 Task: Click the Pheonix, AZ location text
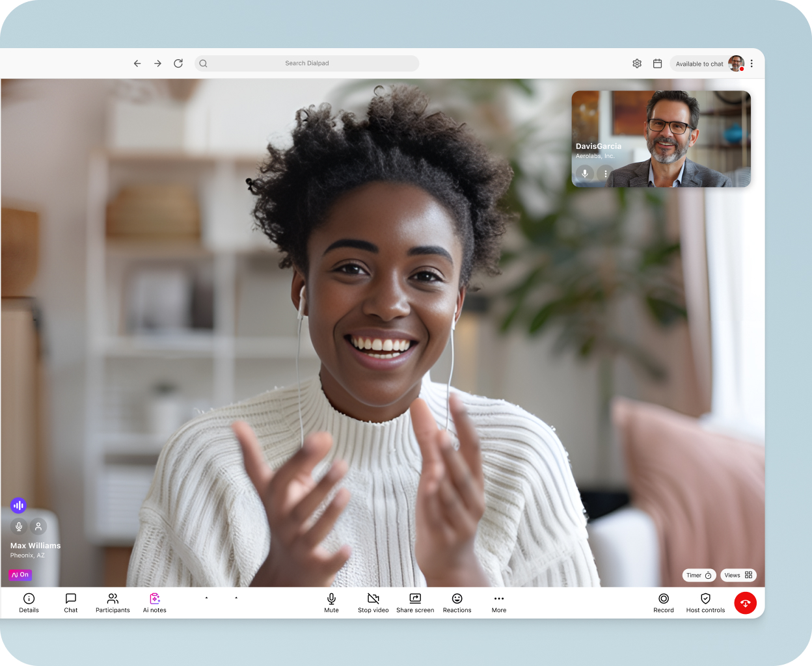click(x=27, y=555)
